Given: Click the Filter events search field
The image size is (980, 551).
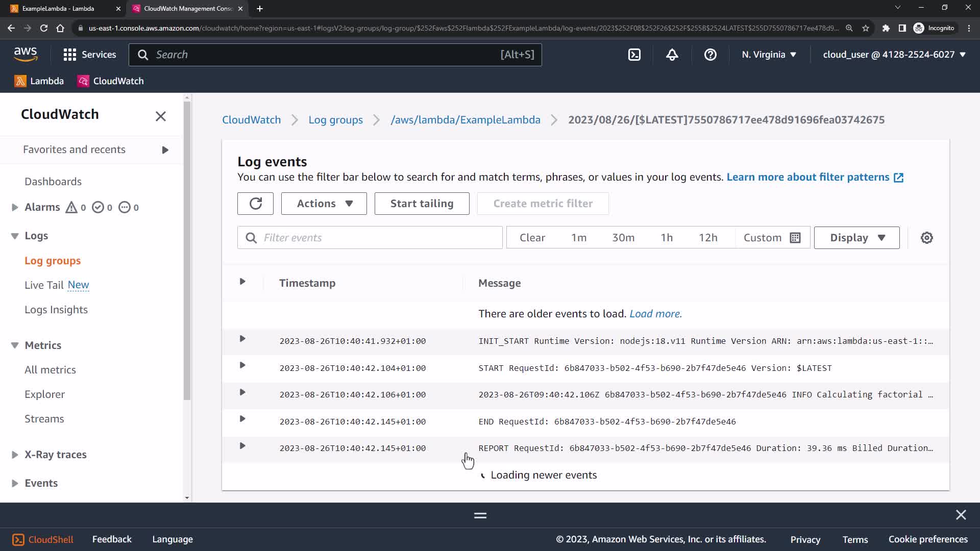Looking at the screenshot, I should [x=378, y=238].
